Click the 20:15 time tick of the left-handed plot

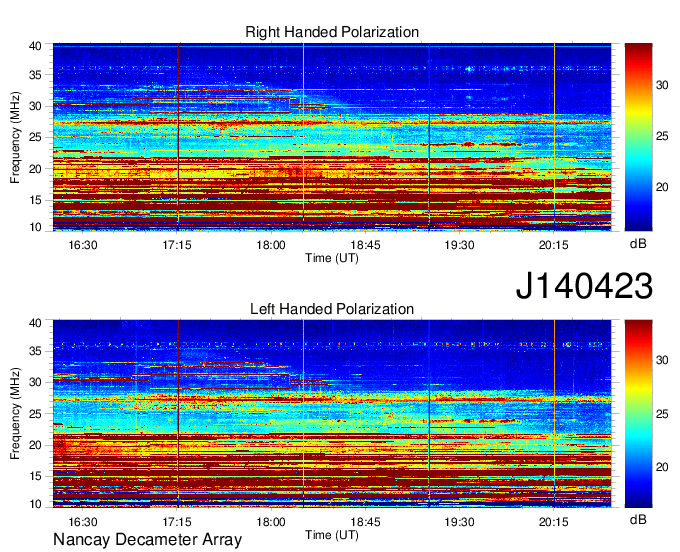tap(553, 522)
